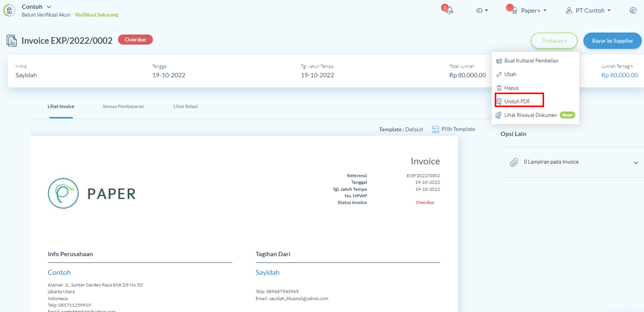Click the Paper home logo icon
The image size is (644, 312).
click(x=9, y=10)
